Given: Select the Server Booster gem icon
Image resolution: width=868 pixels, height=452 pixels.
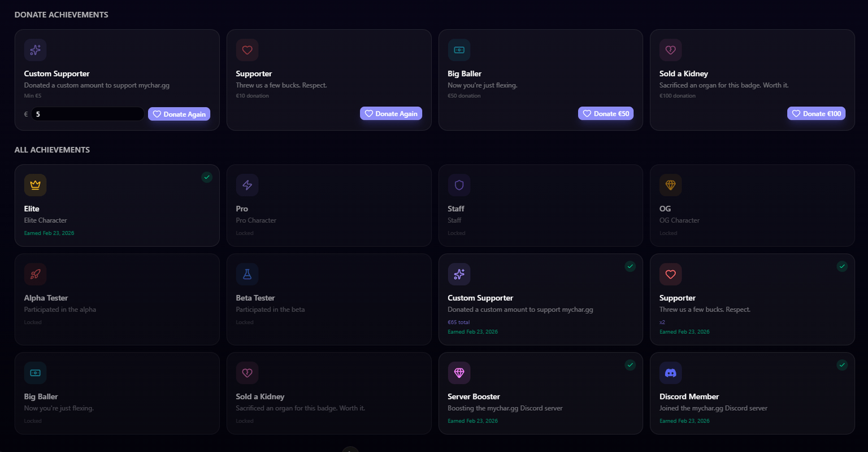Looking at the screenshot, I should coord(459,372).
